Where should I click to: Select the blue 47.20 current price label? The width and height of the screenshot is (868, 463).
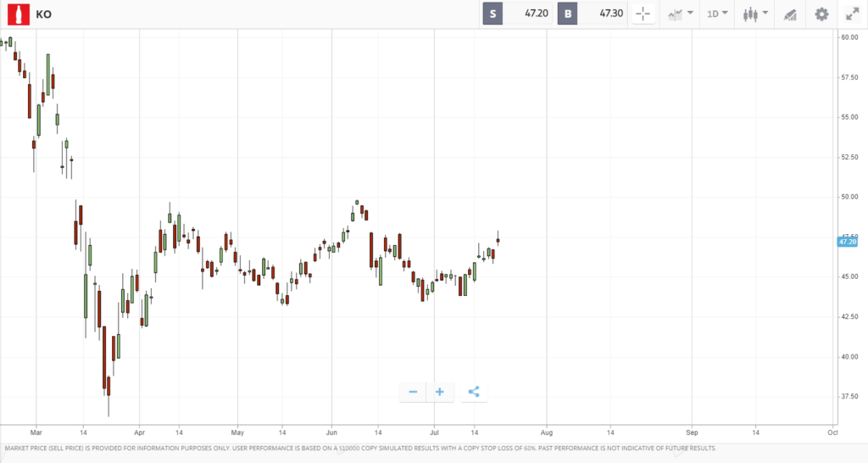coord(848,242)
